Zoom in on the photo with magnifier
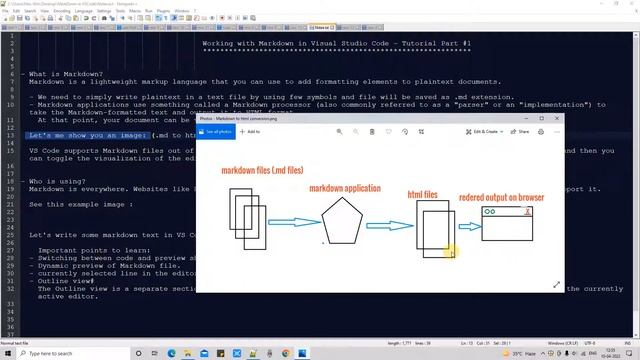 339,132
